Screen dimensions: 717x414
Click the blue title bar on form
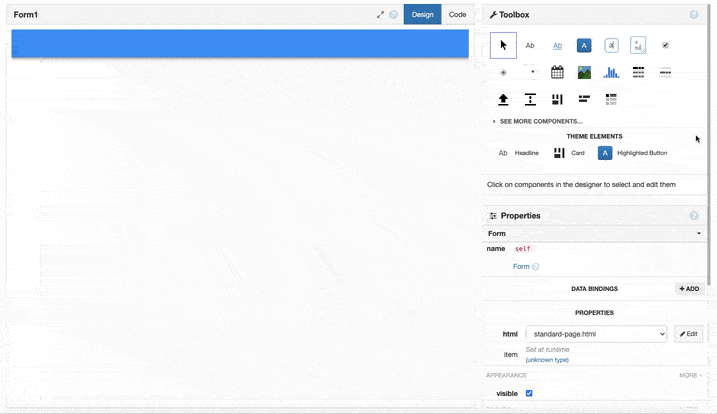[x=240, y=43]
